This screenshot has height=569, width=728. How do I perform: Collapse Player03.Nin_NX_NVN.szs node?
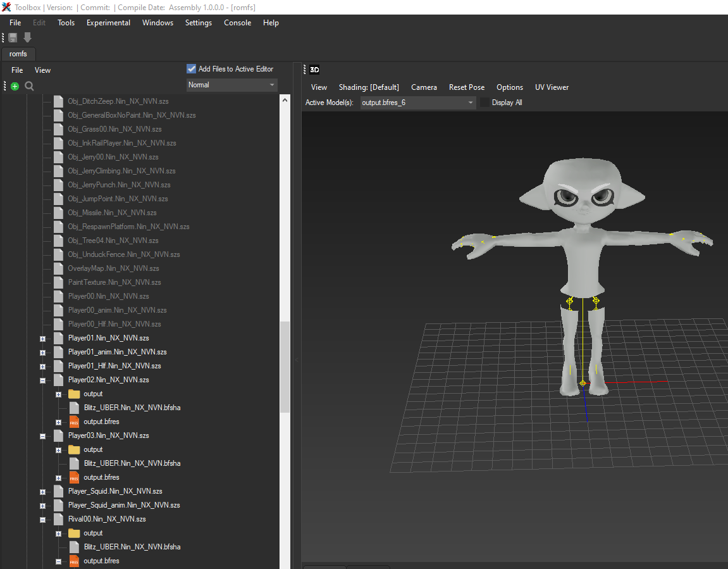[43, 436]
